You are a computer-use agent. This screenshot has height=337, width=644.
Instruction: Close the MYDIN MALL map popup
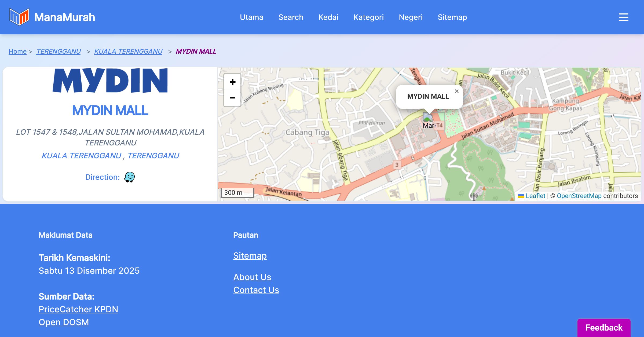coord(456,91)
